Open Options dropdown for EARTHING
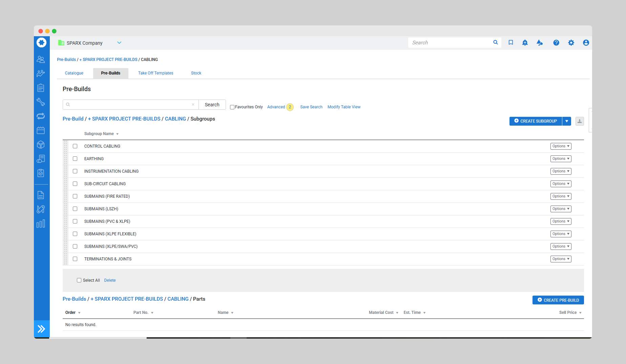The image size is (626, 364). click(x=561, y=159)
